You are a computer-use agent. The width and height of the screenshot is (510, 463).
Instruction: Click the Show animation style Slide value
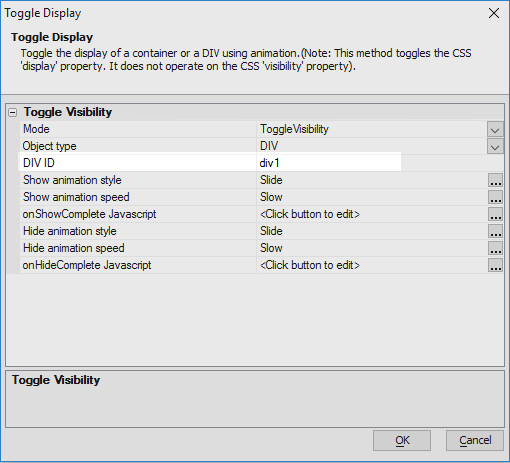pos(271,180)
